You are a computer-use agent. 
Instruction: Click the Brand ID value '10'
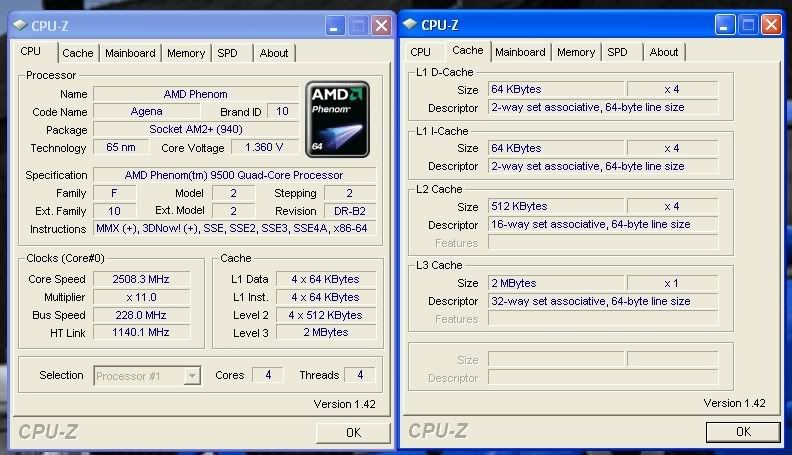[x=282, y=112]
